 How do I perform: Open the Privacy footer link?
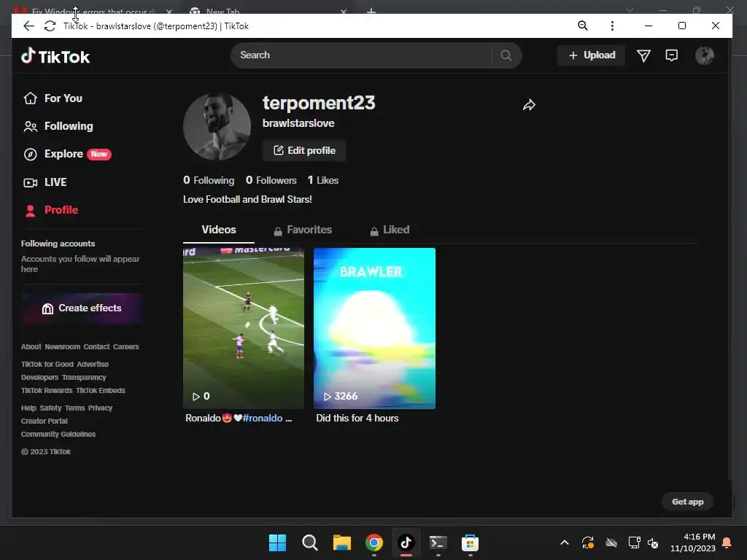(x=100, y=408)
